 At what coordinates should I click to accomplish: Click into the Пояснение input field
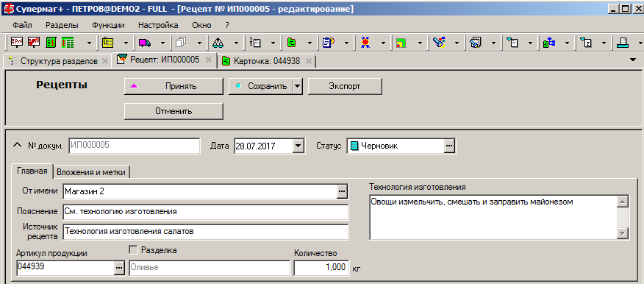pyautogui.click(x=206, y=212)
